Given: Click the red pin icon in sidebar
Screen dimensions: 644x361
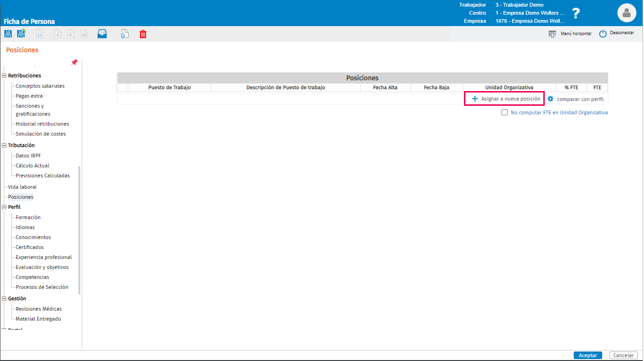Looking at the screenshot, I should 74,62.
